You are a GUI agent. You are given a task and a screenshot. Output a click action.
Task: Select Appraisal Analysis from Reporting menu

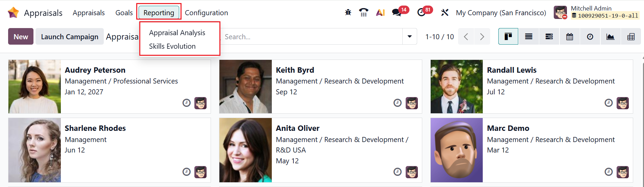(177, 33)
